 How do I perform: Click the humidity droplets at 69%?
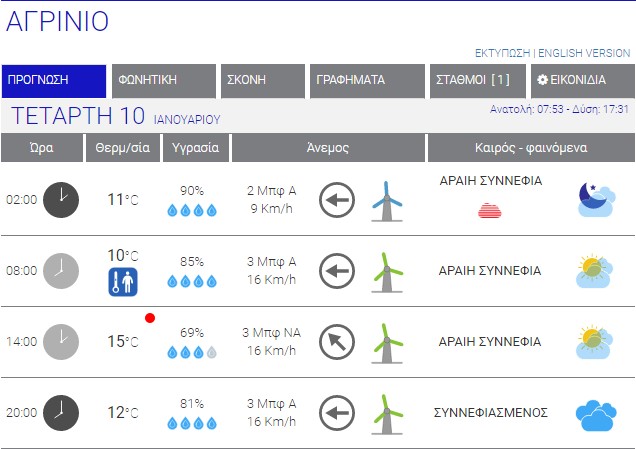coord(191,352)
